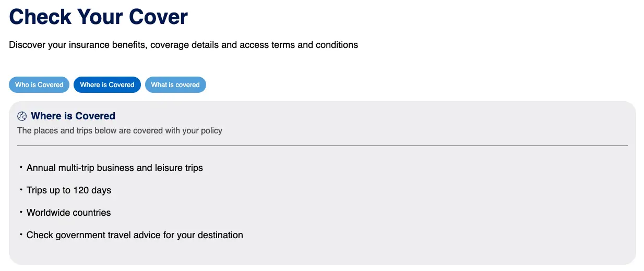Click the globe icon beside Where is Covered
Viewport: 644px width, 271px height.
22,116
